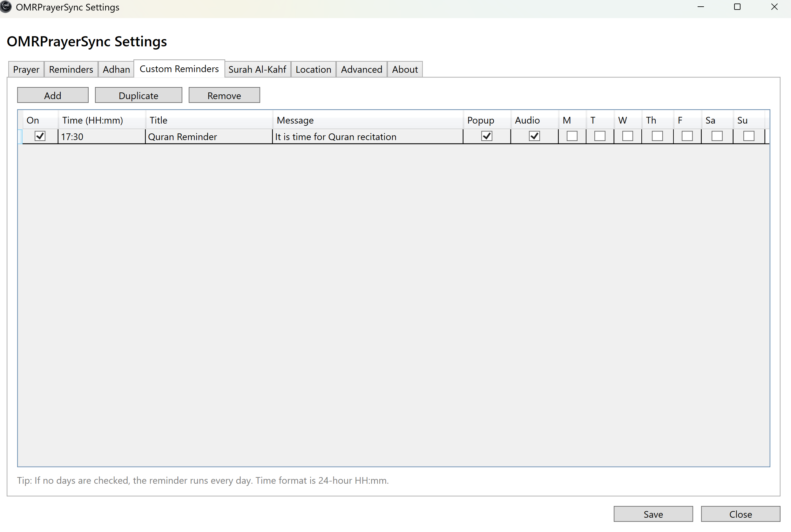This screenshot has width=791, height=532.
Task: Uncheck Audio for Quran Reminder
Action: [x=534, y=136]
